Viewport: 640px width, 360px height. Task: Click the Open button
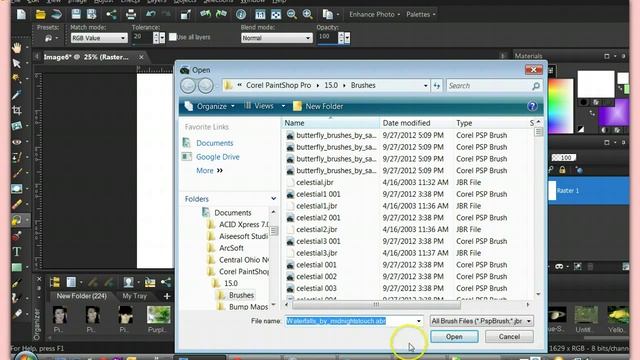click(x=454, y=337)
